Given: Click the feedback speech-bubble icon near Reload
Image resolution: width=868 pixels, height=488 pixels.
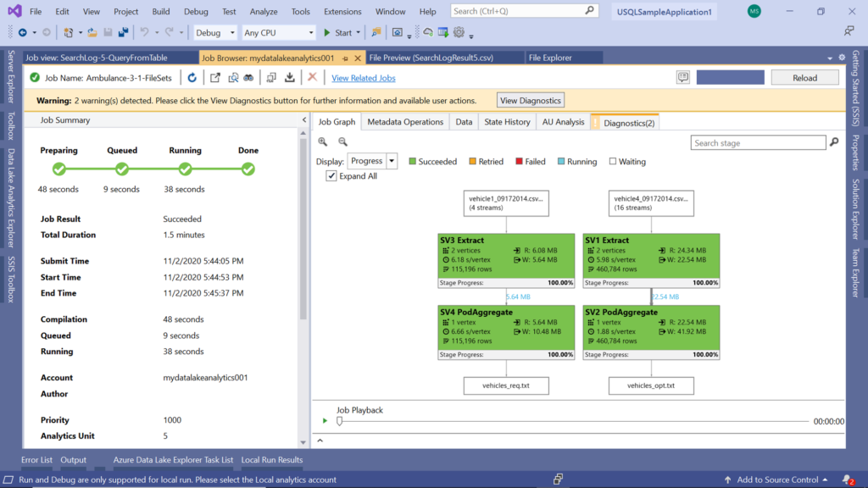Looking at the screenshot, I should [683, 76].
